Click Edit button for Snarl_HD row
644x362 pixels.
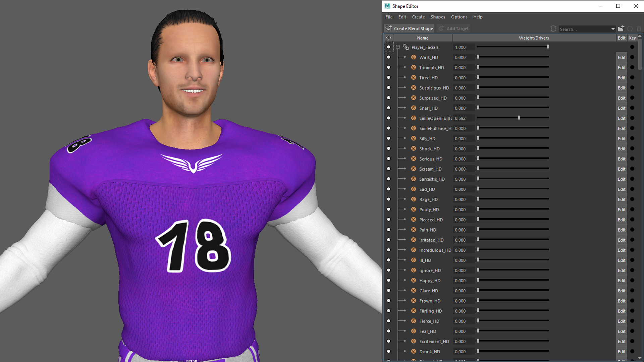pos(621,108)
